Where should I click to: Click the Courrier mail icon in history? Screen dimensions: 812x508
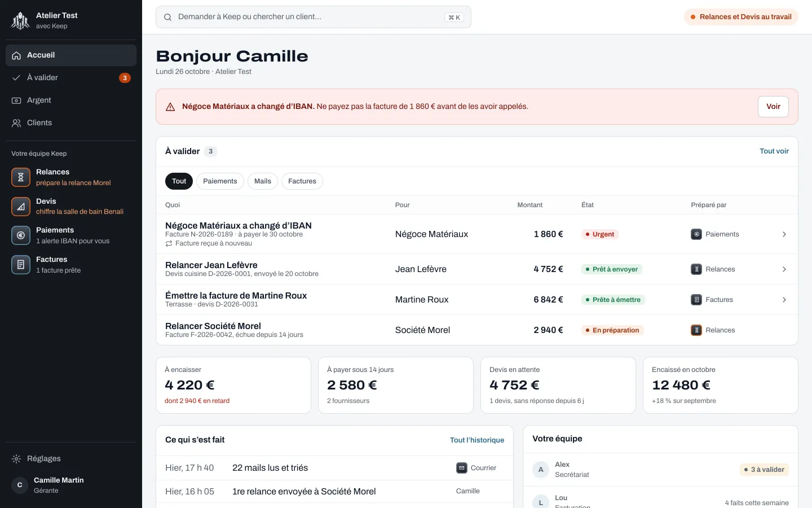pos(462,468)
